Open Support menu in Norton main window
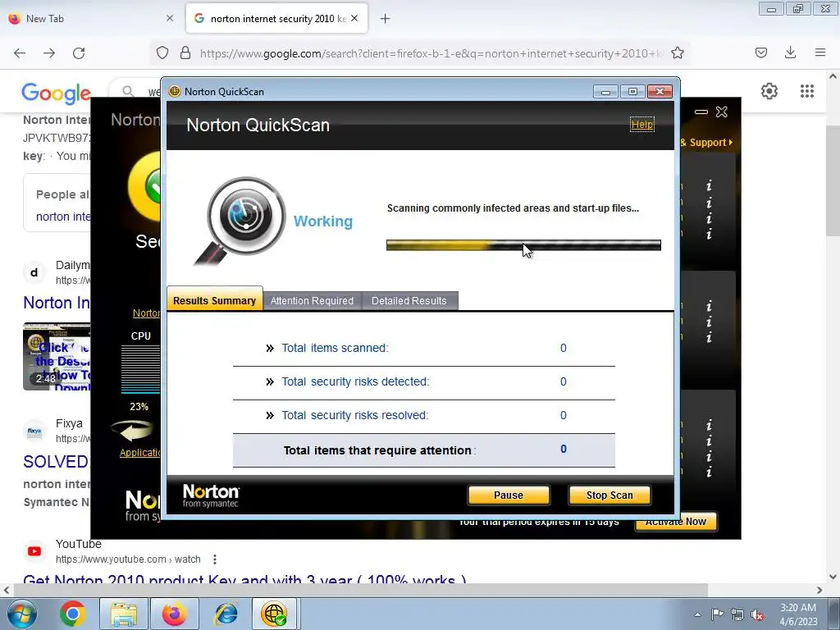Screen dimensions: 840x630 point(707,143)
